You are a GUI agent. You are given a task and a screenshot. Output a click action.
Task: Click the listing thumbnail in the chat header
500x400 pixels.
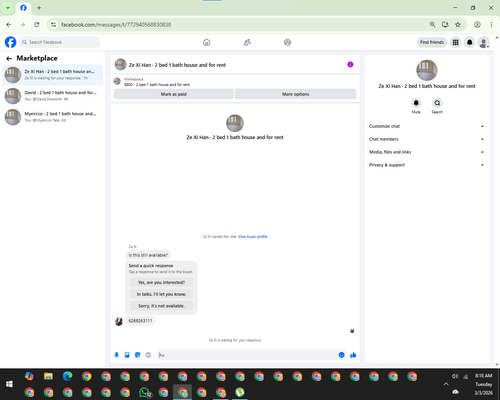tap(120, 65)
